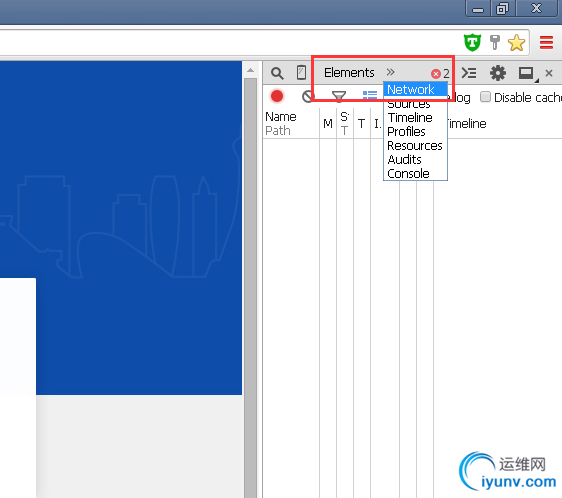Image resolution: width=562 pixels, height=498 pixels.
Task: Click the page scrollbar up arrow
Action: pyautogui.click(x=251, y=70)
